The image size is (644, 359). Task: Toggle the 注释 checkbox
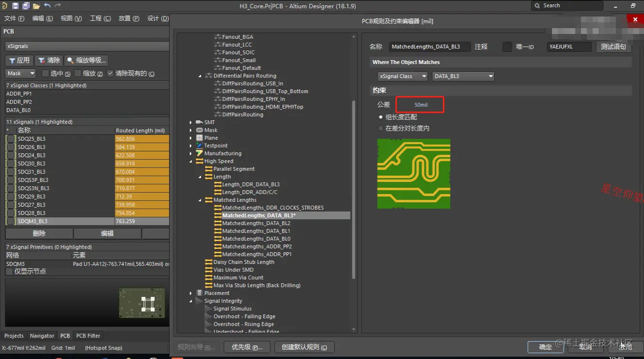coord(507,47)
